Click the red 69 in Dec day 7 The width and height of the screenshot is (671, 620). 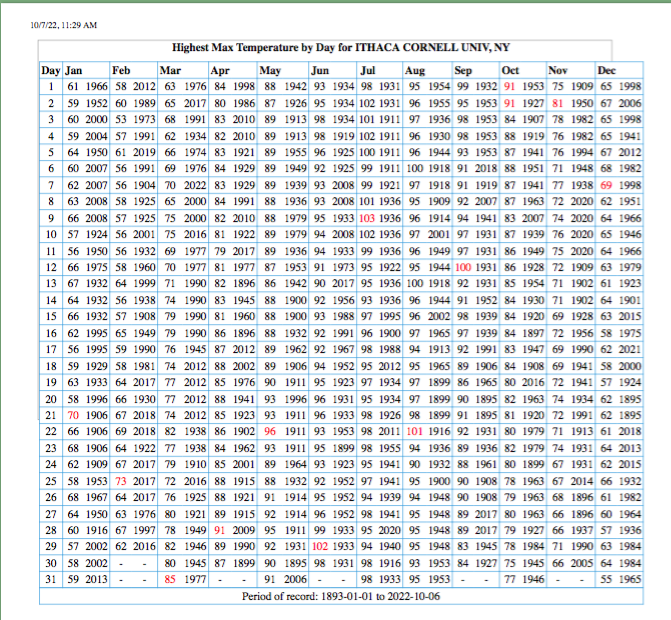click(x=606, y=186)
